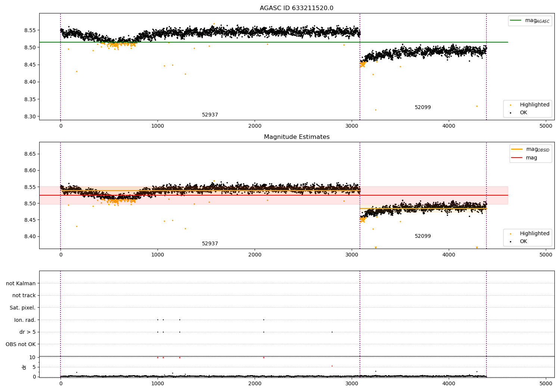Click 'Highlighted' in the AGASC plot legend
Screen dimensions: 560x392
point(530,105)
